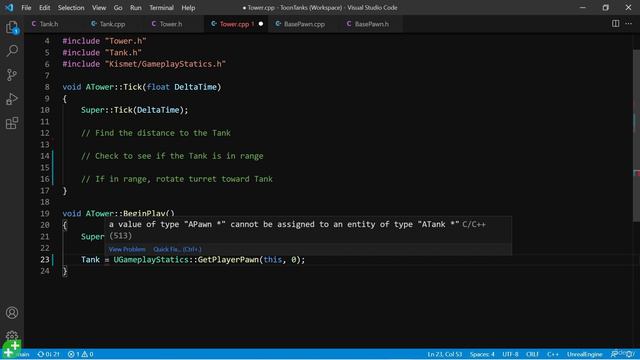Viewport: 640px width, 360px height.
Task: Open the Accounts menu icon
Action: (12, 313)
